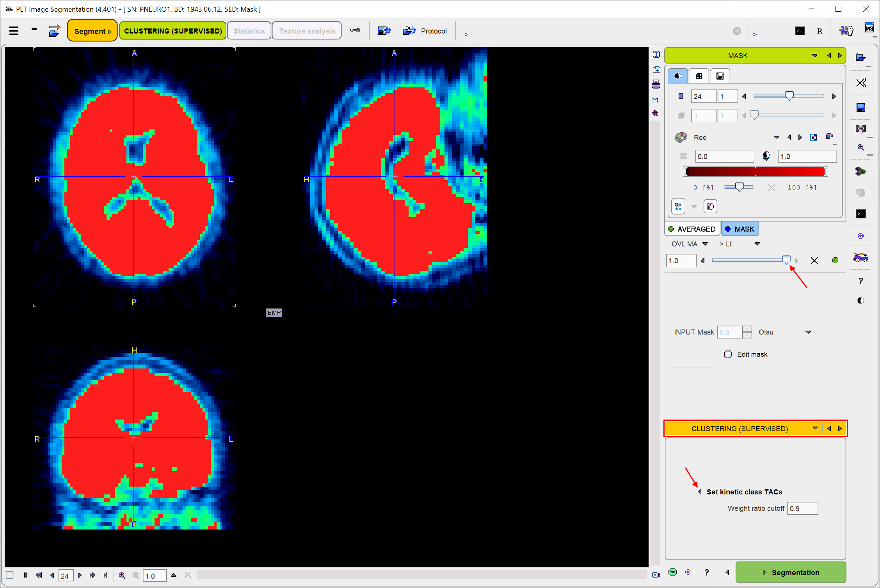The image size is (880, 588).
Task: Open the black terminal console icon in top toolbar
Action: pyautogui.click(x=800, y=31)
